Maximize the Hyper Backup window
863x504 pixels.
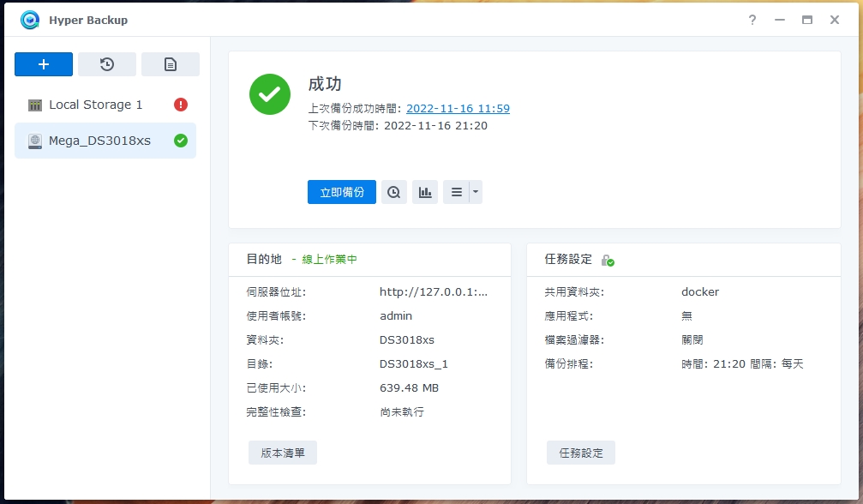click(x=807, y=20)
